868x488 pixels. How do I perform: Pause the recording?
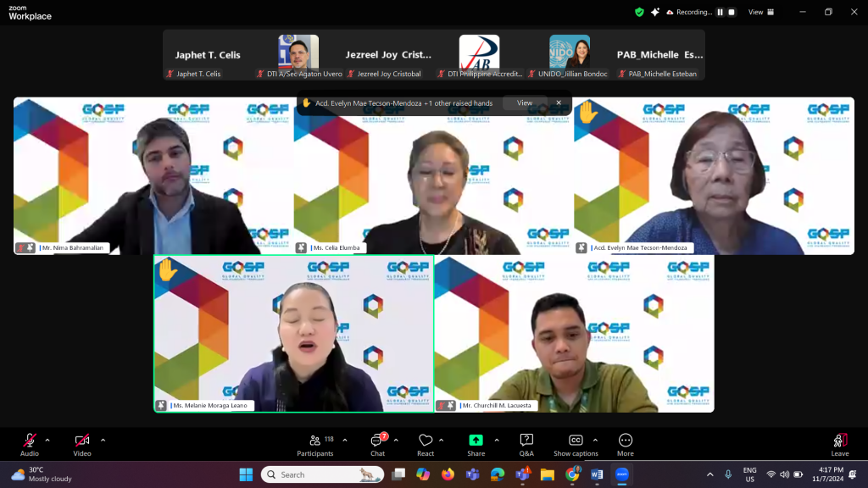[x=721, y=12]
